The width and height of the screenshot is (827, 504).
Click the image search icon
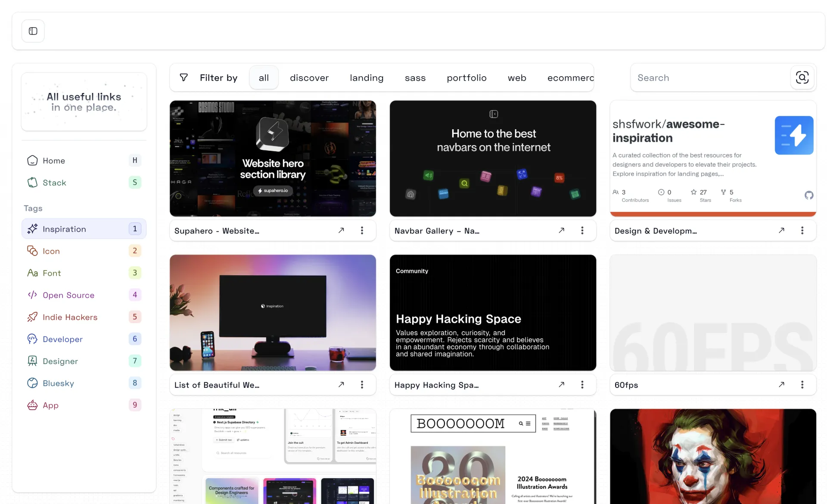click(x=802, y=78)
